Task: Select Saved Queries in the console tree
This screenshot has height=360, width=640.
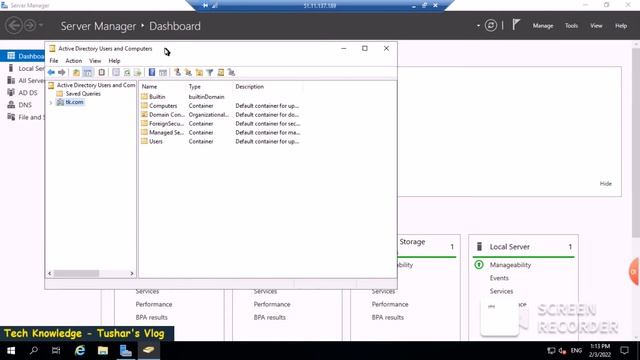Action: click(83, 94)
